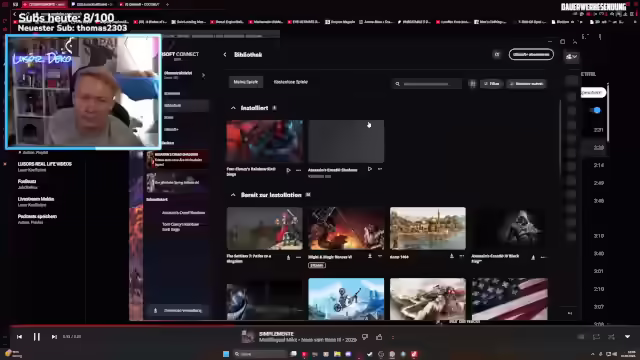Select the Meine Spiele tab
Viewport: 640px width, 360px height.
(x=246, y=82)
